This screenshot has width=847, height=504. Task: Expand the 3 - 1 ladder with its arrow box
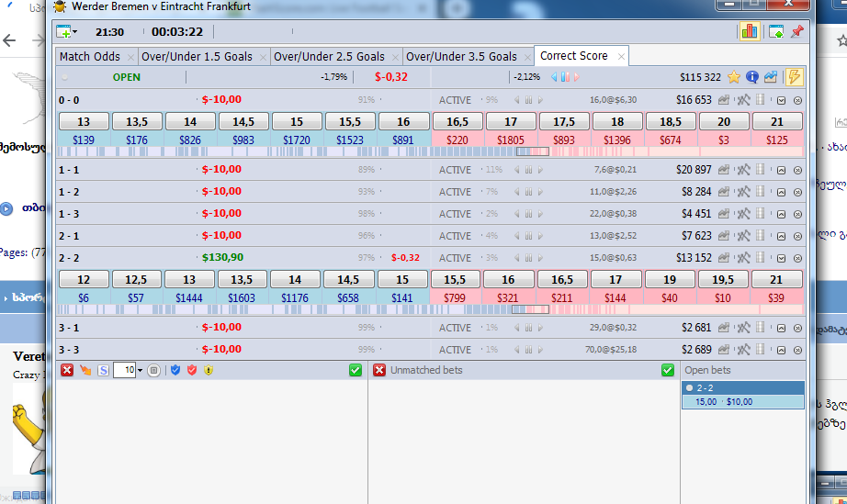pyautogui.click(x=781, y=328)
